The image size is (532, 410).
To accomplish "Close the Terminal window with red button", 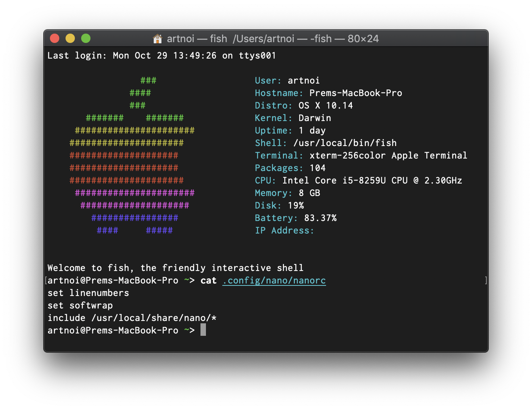I will pyautogui.click(x=55, y=38).
